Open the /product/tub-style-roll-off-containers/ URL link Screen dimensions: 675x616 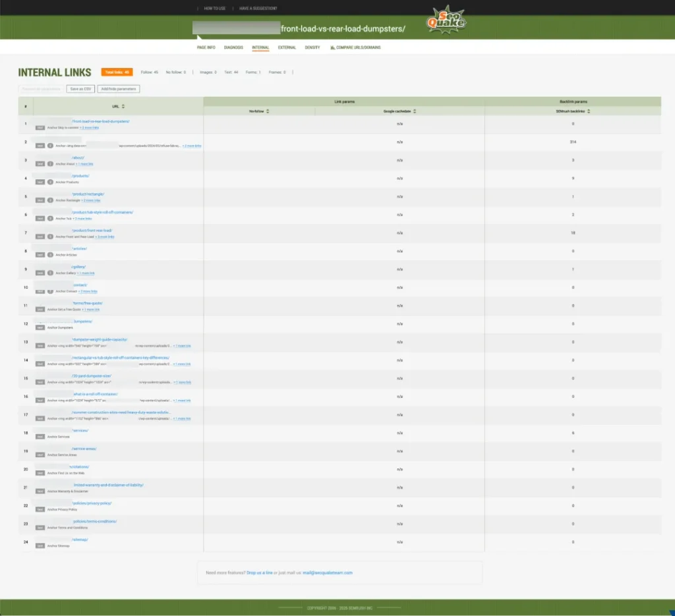102,213
